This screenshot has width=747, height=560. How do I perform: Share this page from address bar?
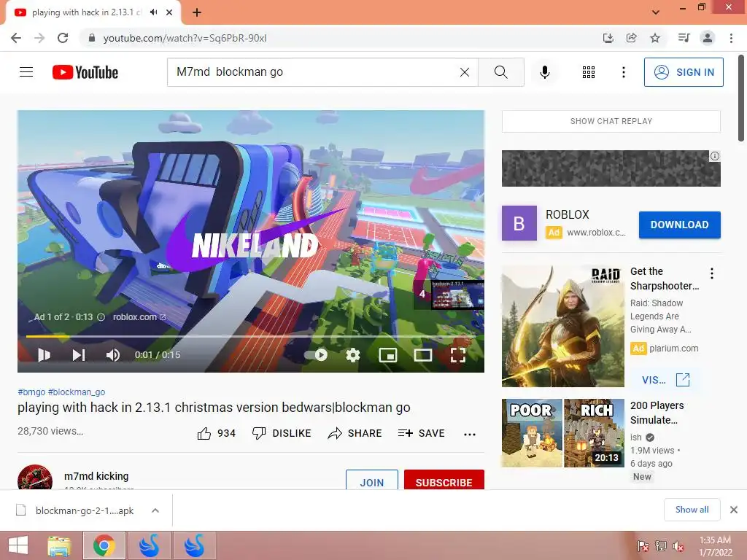click(x=632, y=38)
